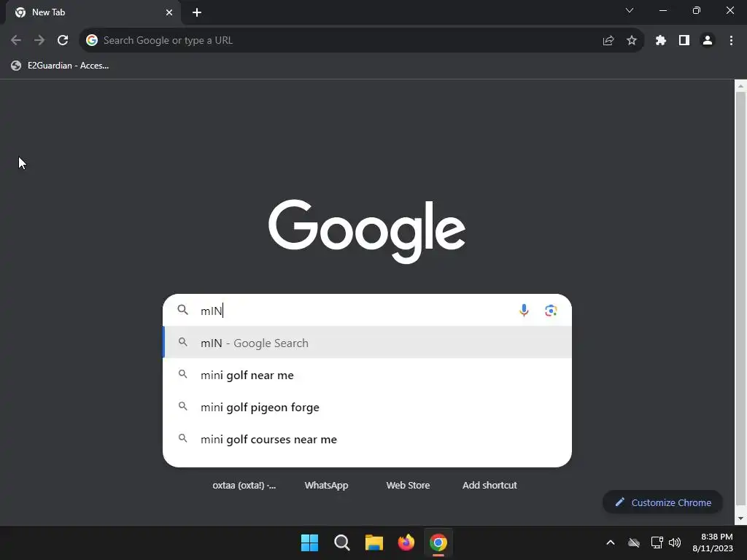Viewport: 747px width, 560px height.
Task: Click the page scrollbar's up arrow
Action: 740,86
